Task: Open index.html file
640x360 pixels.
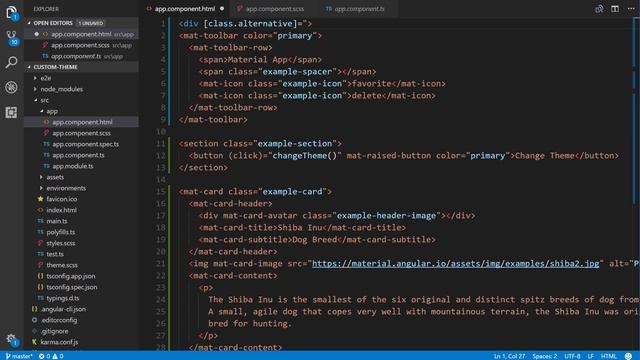Action: [81, 210]
